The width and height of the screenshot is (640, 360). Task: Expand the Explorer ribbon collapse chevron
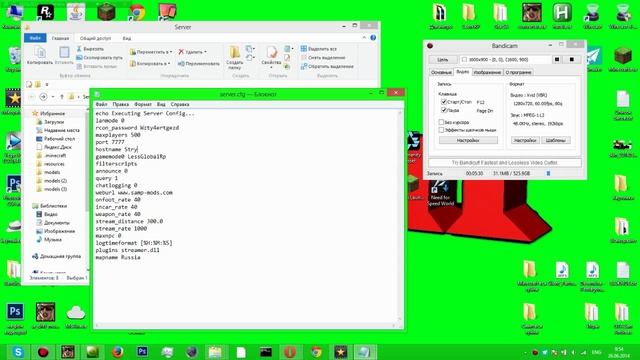tap(364, 38)
